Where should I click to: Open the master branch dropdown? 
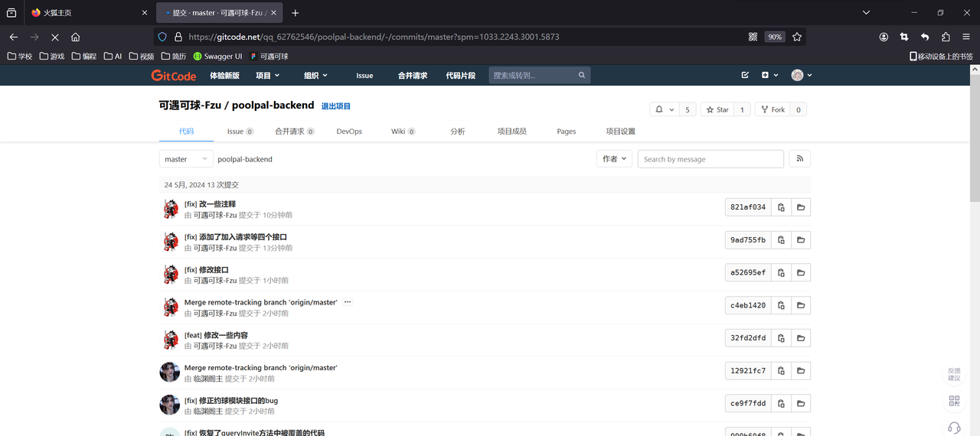186,159
